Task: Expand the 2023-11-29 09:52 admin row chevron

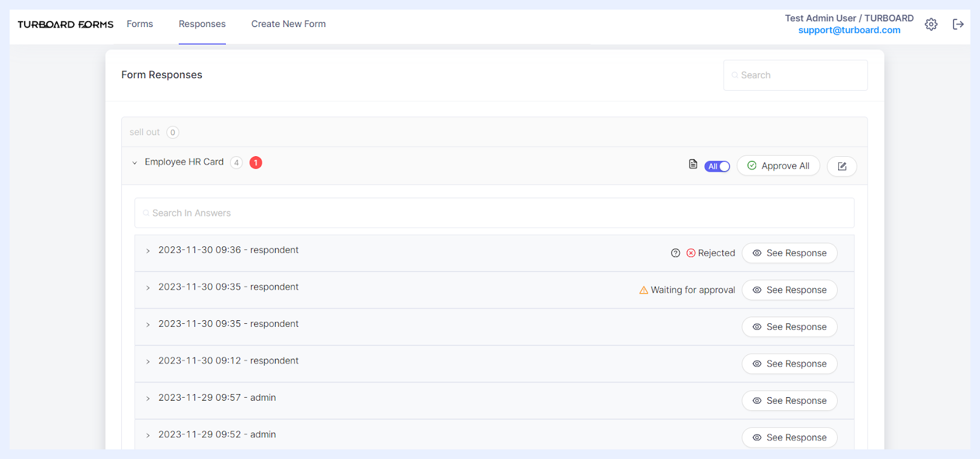Action: pos(148,436)
